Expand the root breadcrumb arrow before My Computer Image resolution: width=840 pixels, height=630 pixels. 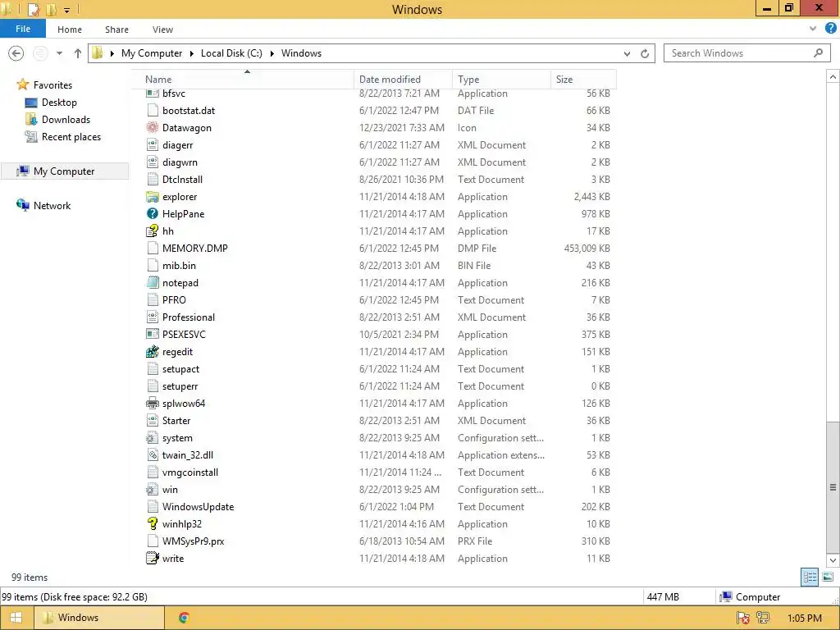[x=112, y=53]
